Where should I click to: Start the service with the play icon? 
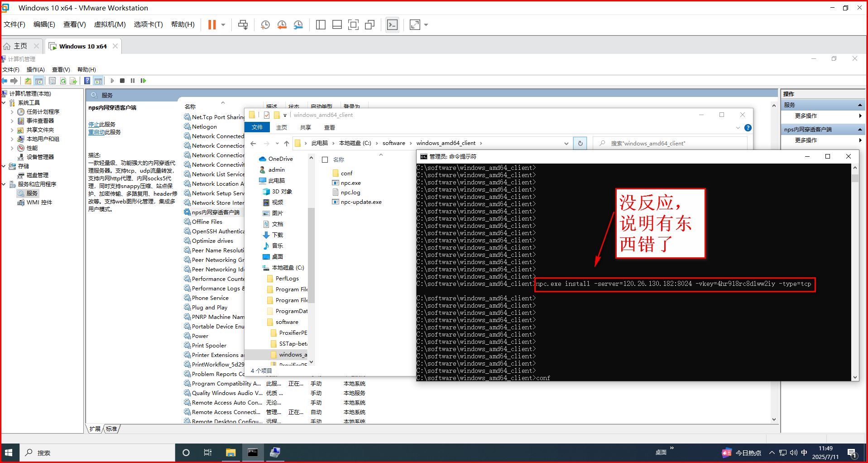point(112,81)
